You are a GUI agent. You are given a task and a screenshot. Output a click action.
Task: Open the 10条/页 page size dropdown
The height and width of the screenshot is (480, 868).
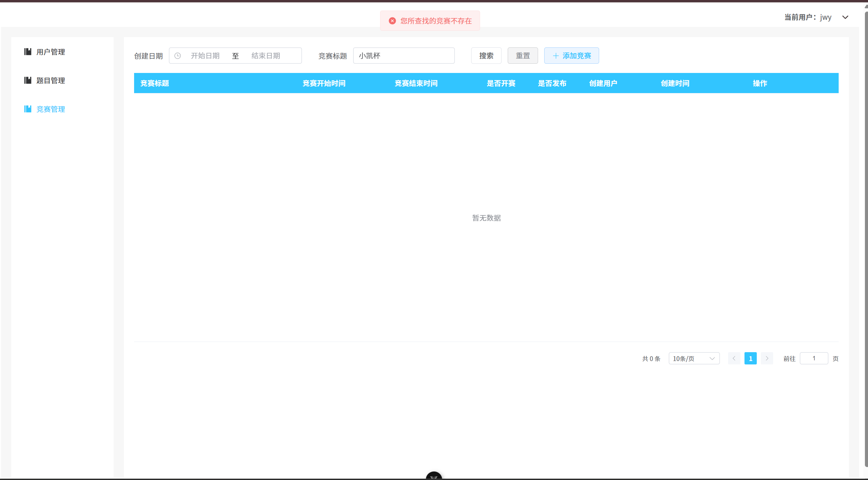[x=694, y=358]
